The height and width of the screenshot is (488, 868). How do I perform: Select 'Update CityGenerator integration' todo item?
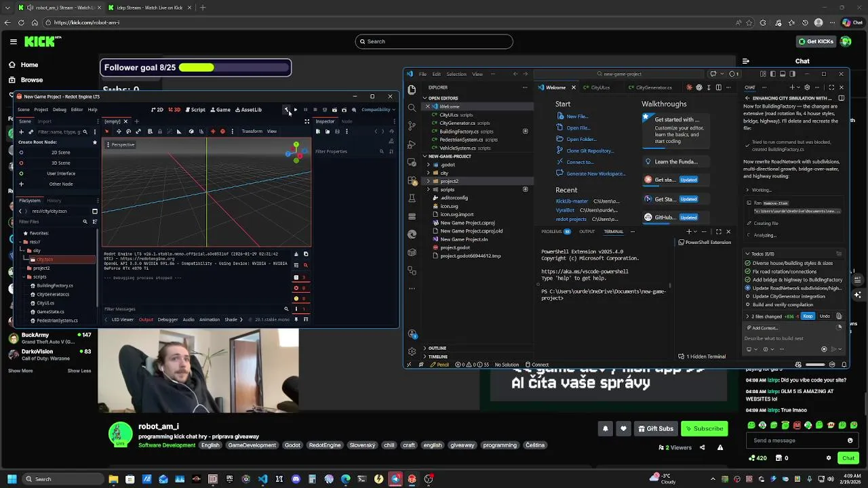788,296
